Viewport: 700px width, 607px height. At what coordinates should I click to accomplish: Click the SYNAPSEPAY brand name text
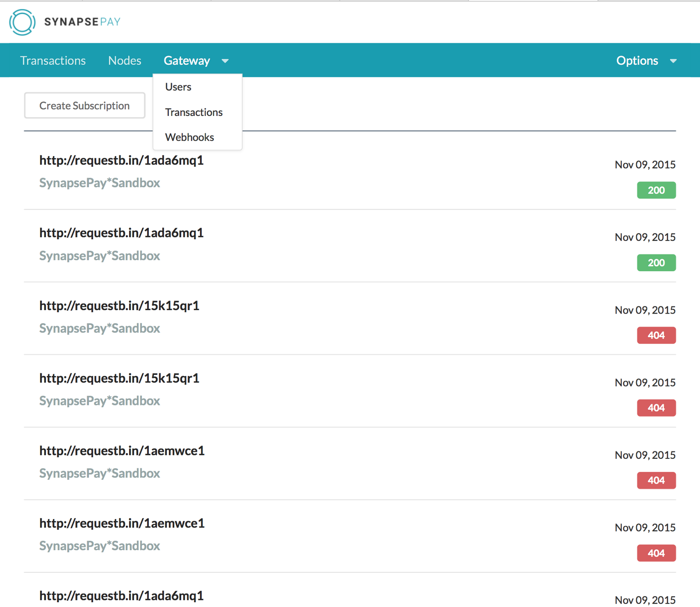82,21
